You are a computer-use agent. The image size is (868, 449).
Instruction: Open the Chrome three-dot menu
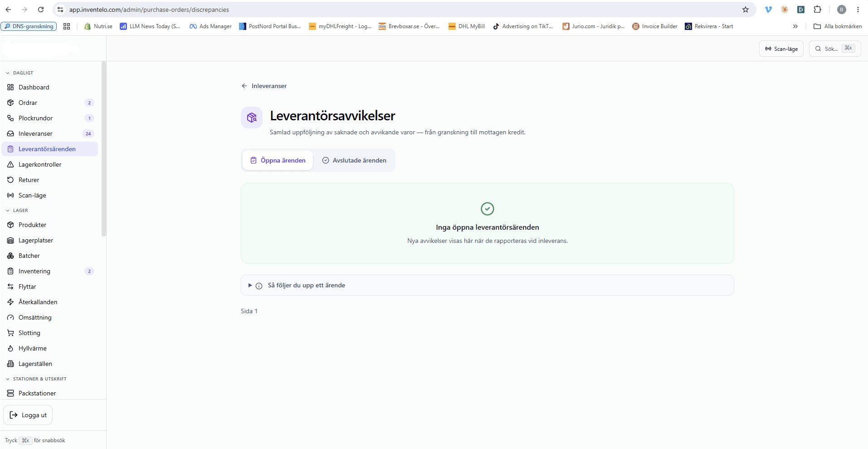pos(858,10)
